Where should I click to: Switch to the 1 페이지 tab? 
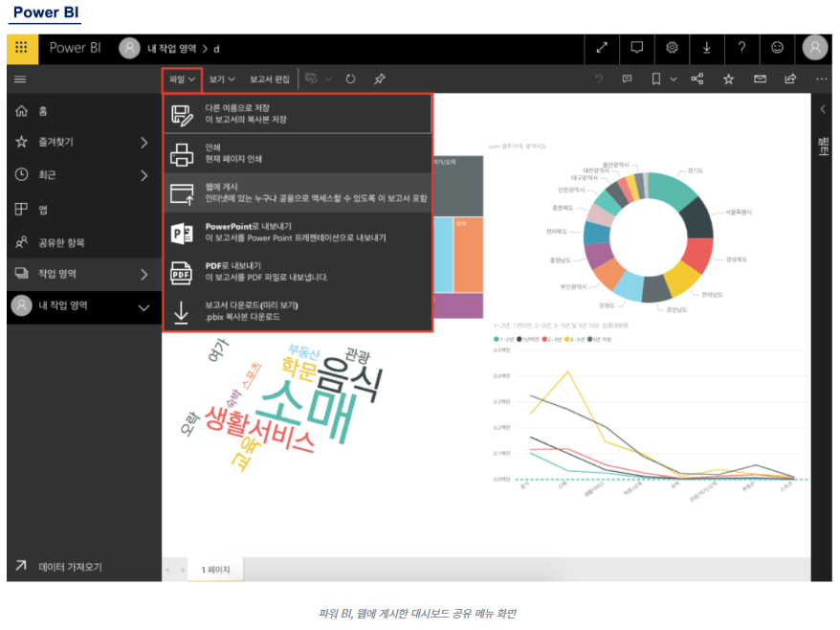pos(215,570)
